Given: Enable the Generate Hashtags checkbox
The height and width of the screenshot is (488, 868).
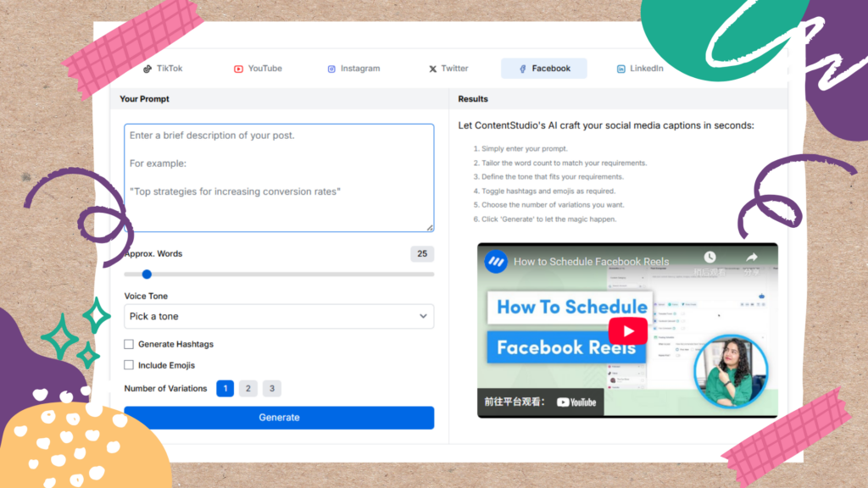Looking at the screenshot, I should pyautogui.click(x=129, y=344).
